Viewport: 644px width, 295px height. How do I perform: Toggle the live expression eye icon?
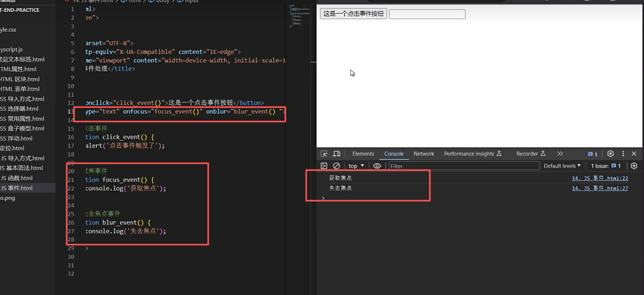click(x=377, y=166)
